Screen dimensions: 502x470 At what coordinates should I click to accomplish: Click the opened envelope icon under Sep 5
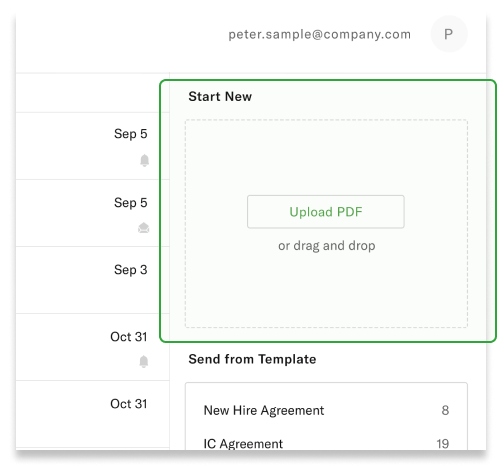[144, 228]
